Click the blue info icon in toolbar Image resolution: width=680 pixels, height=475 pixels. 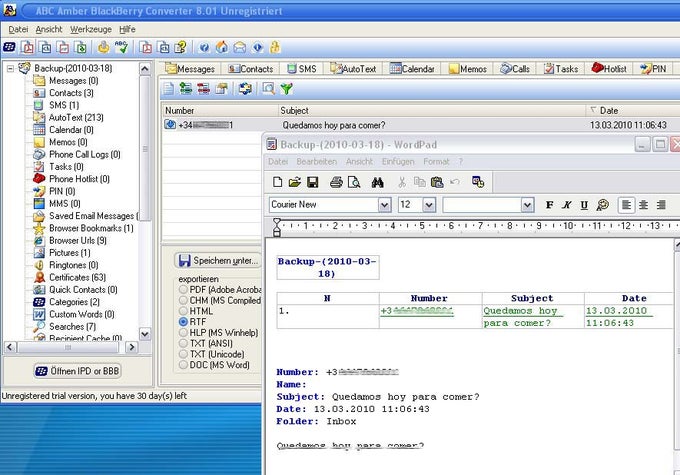258,47
